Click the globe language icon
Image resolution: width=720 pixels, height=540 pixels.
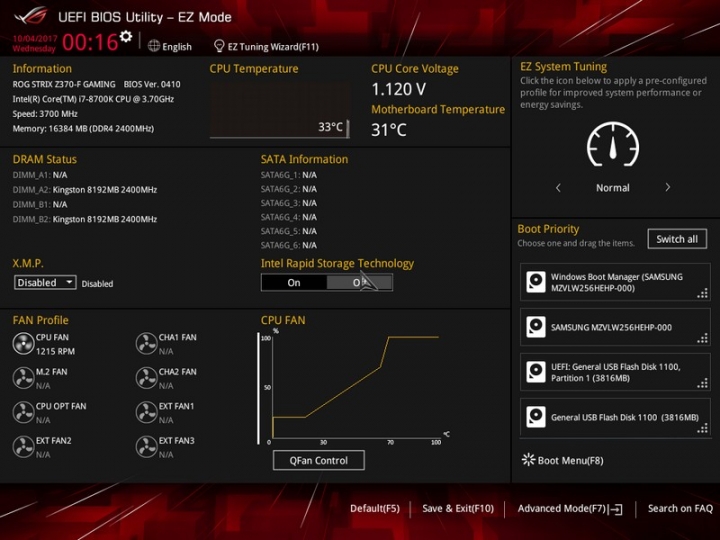click(154, 46)
